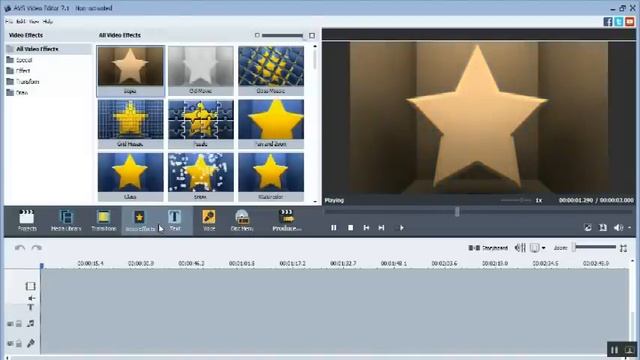Open the Twitter link
The width and height of the screenshot is (640, 360).
point(619,22)
